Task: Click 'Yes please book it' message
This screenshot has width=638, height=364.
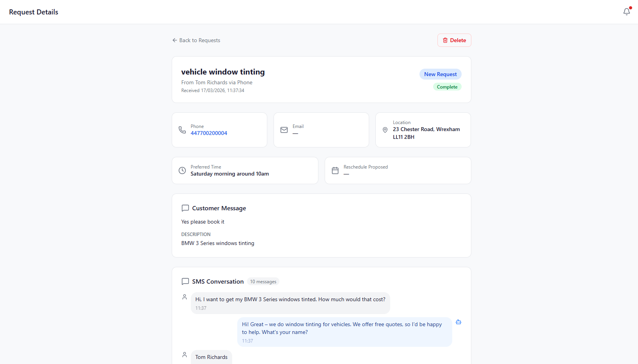Action: (203, 222)
